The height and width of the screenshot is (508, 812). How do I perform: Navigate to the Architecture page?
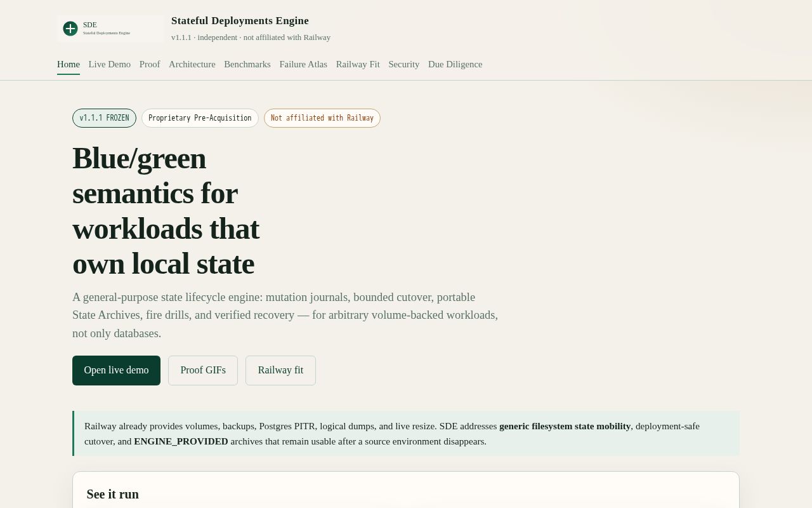click(x=192, y=64)
